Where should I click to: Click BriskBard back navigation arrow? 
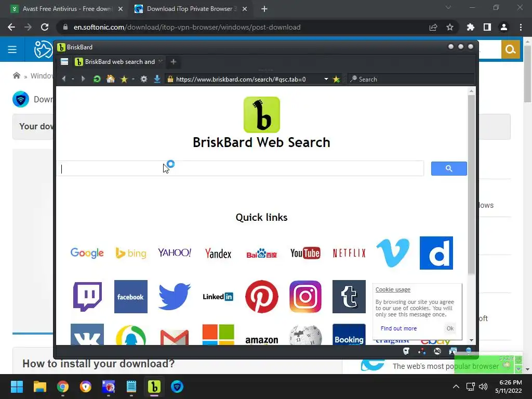coord(64,79)
